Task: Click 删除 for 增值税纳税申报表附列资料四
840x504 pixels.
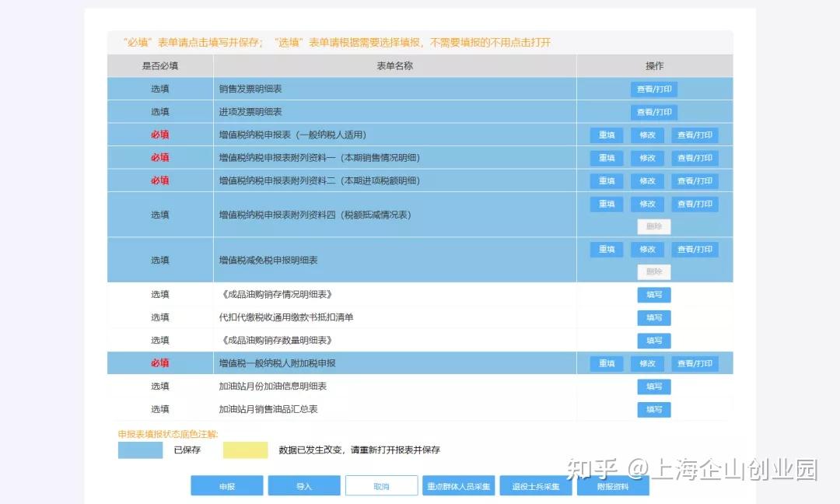Action: 654,226
